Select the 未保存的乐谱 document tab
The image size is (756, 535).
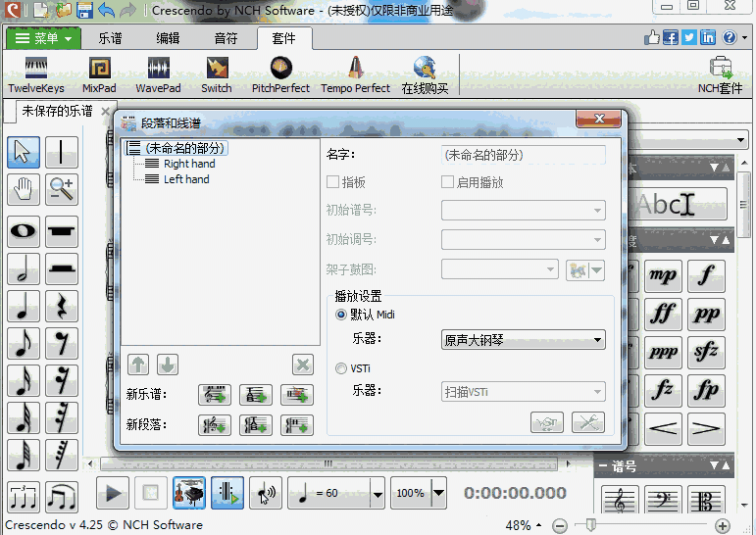pos(58,111)
